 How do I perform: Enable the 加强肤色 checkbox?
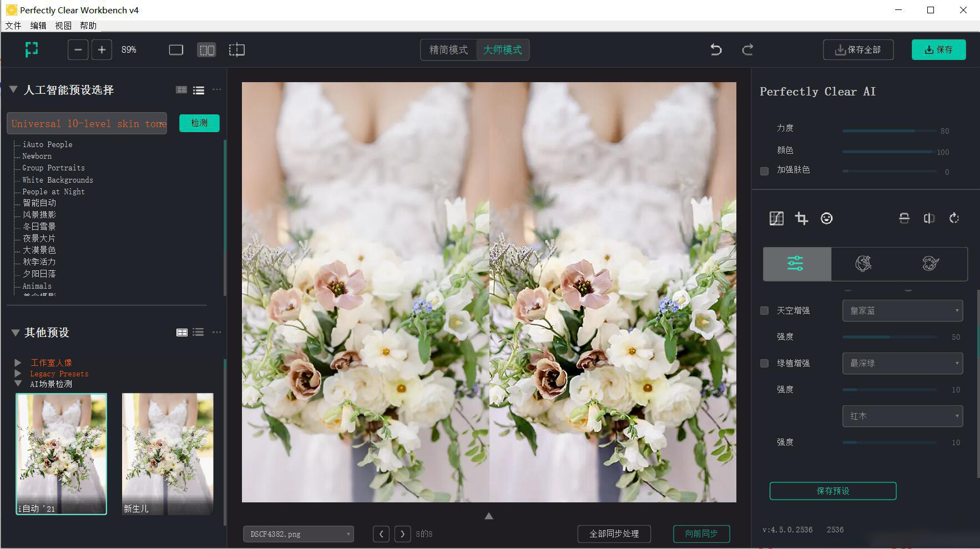(764, 171)
